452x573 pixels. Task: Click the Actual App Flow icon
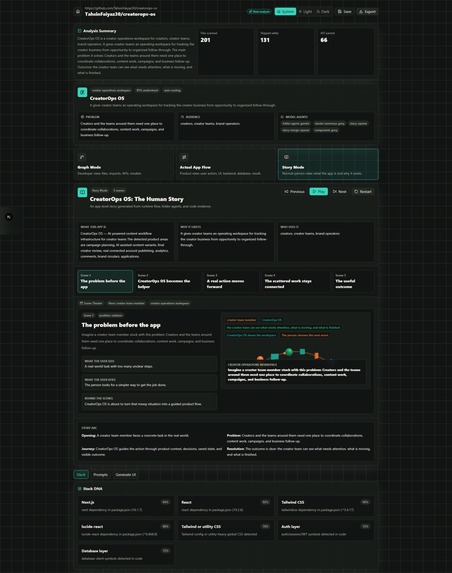pyautogui.click(x=184, y=157)
